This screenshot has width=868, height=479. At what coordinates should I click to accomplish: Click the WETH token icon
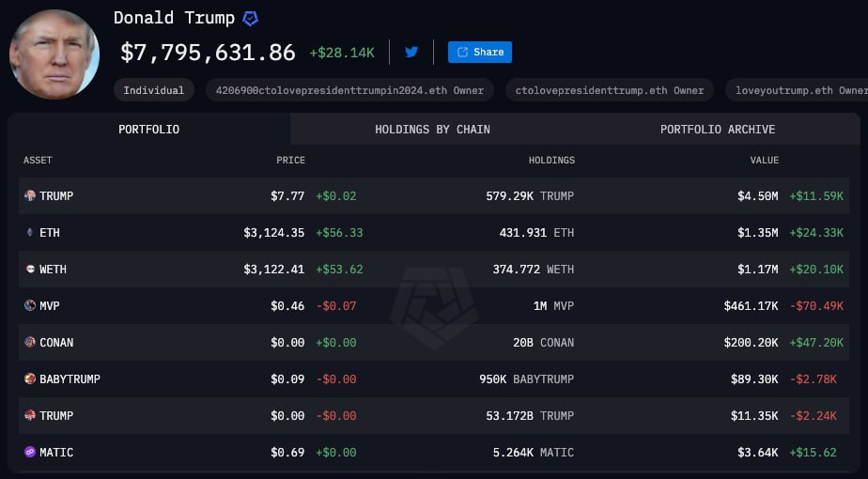(29, 270)
